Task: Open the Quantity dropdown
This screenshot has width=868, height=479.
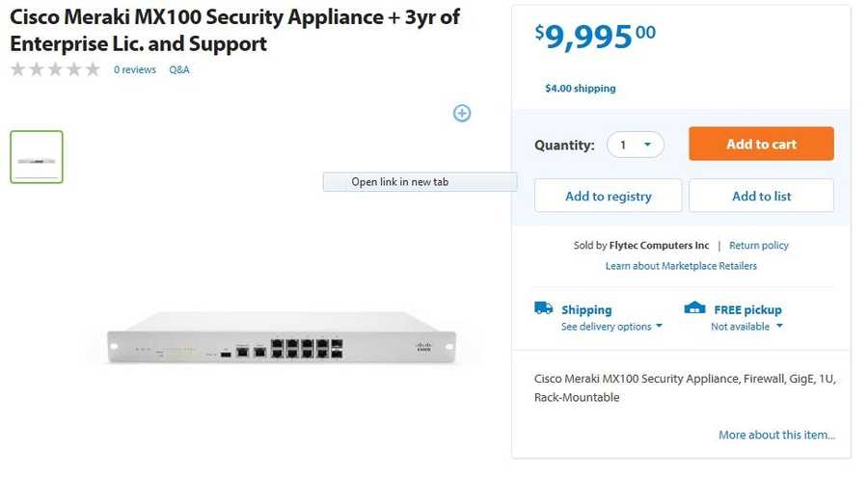Action: [x=636, y=145]
